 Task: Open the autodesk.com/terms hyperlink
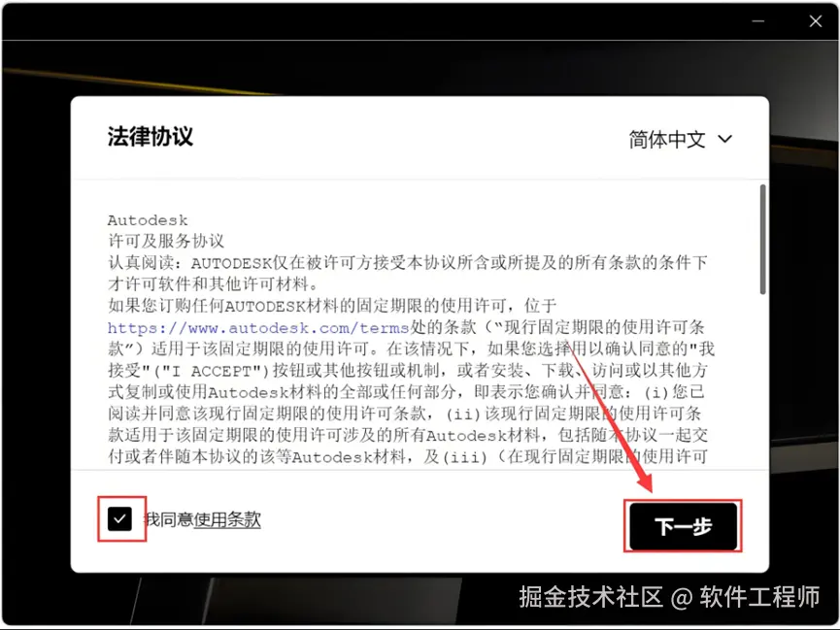pos(258,327)
